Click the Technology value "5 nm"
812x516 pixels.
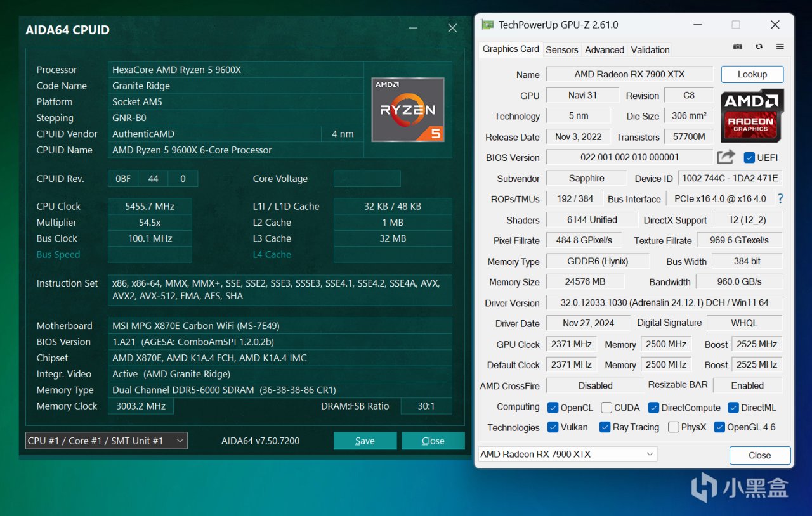click(x=578, y=116)
